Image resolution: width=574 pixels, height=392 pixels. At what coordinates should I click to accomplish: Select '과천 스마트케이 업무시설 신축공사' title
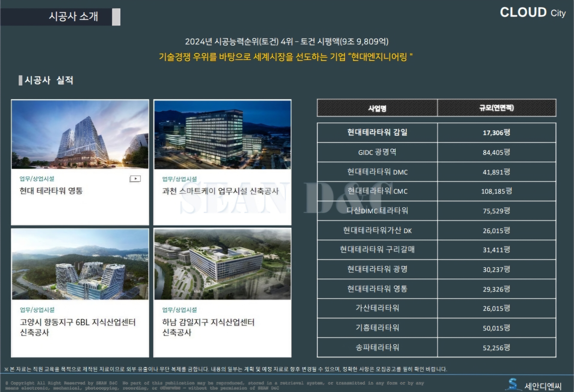coord(221,191)
